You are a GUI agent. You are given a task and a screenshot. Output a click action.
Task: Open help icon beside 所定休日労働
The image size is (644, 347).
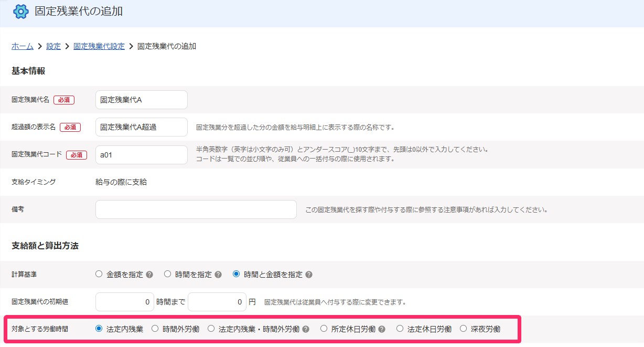pyautogui.click(x=382, y=330)
